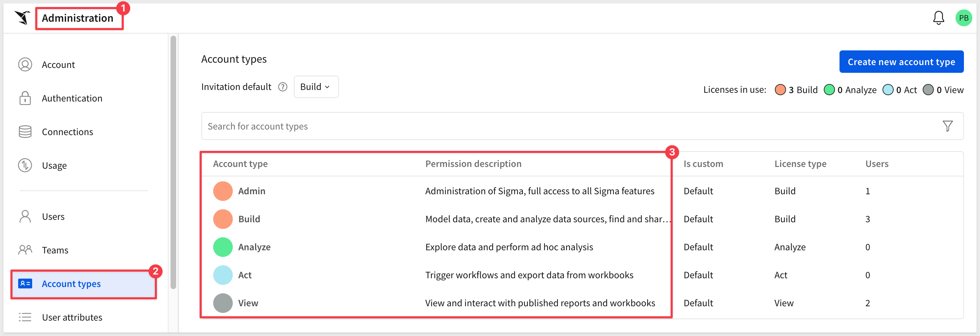Viewport: 980px width, 336px height.
Task: Focus the Search for account types field
Action: point(582,126)
